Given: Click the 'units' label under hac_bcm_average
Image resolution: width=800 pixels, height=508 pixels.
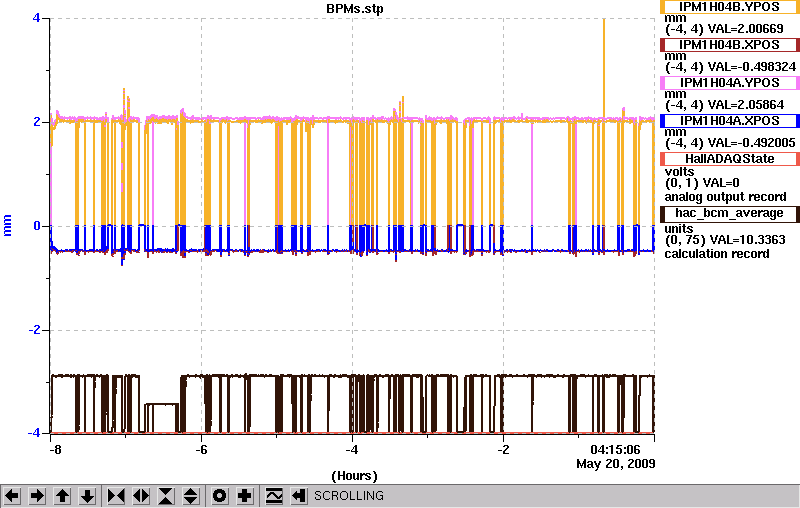Looking at the screenshot, I should click(x=679, y=228).
